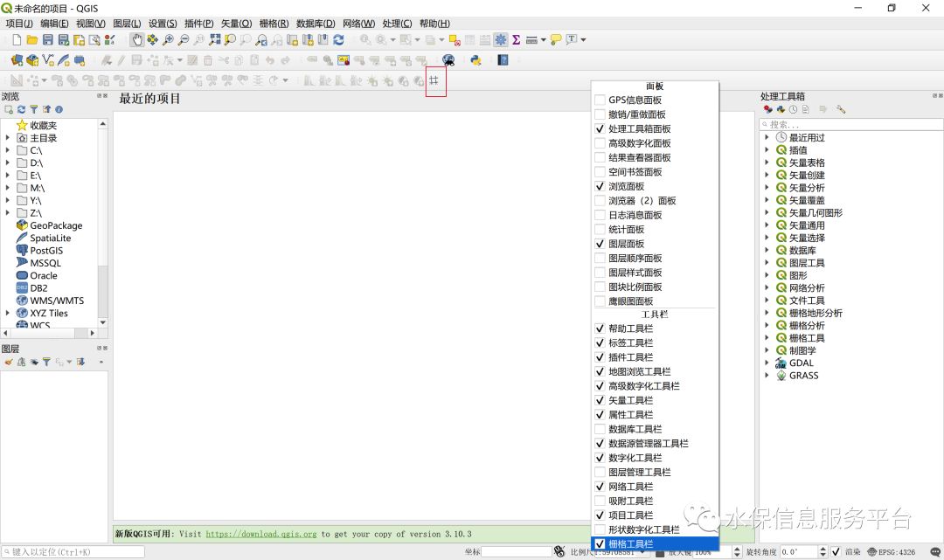
Task: Click the 坐标 coordinate input field
Action: [517, 551]
